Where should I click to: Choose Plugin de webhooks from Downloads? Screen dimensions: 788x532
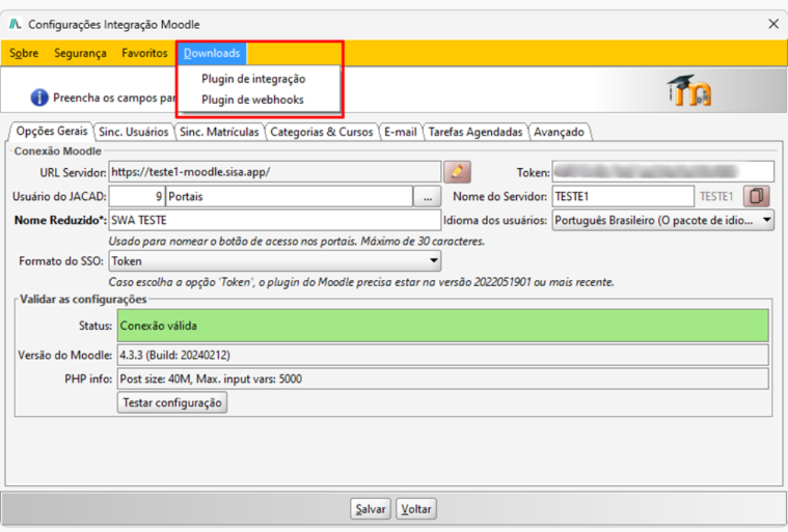coord(252,99)
